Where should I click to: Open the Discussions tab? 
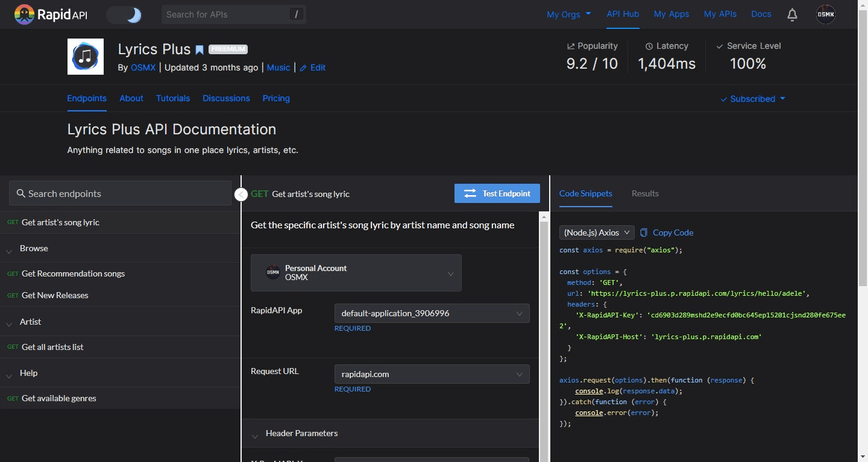pos(226,98)
